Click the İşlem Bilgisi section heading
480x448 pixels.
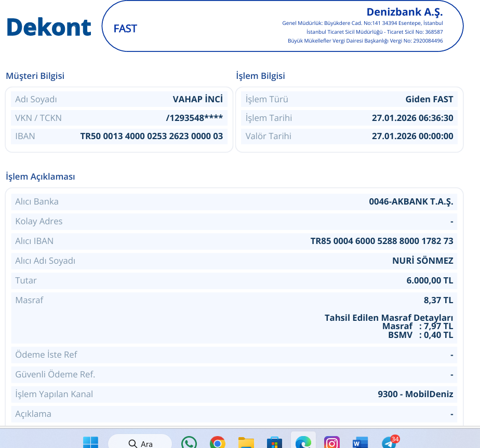pos(260,76)
